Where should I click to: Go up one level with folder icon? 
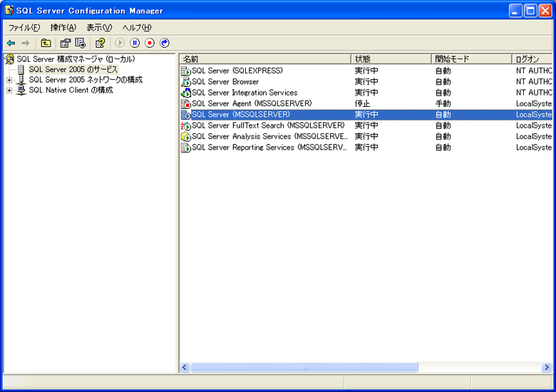[46, 43]
